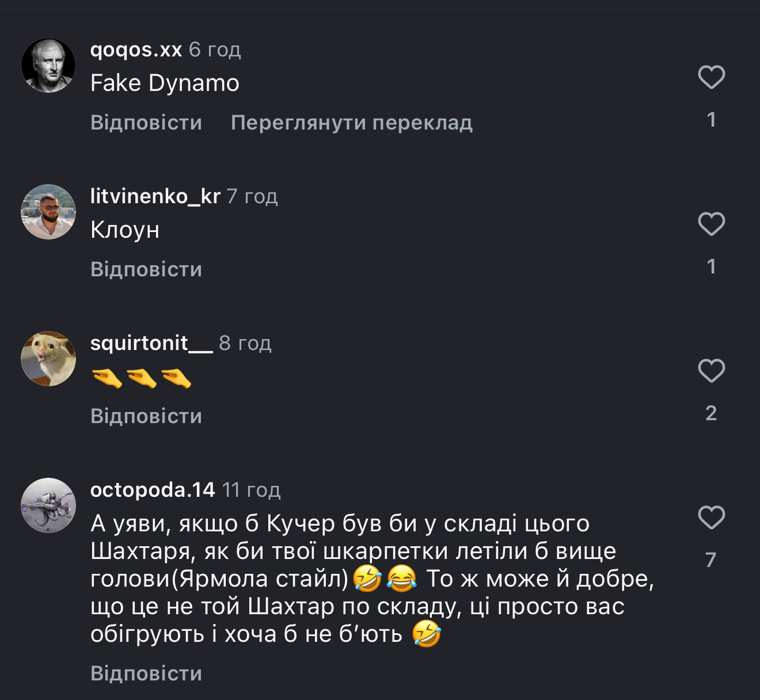Screen dimensions: 760x700
Task: View translation of "Fake Dynamo" comment
Action: click(x=351, y=123)
